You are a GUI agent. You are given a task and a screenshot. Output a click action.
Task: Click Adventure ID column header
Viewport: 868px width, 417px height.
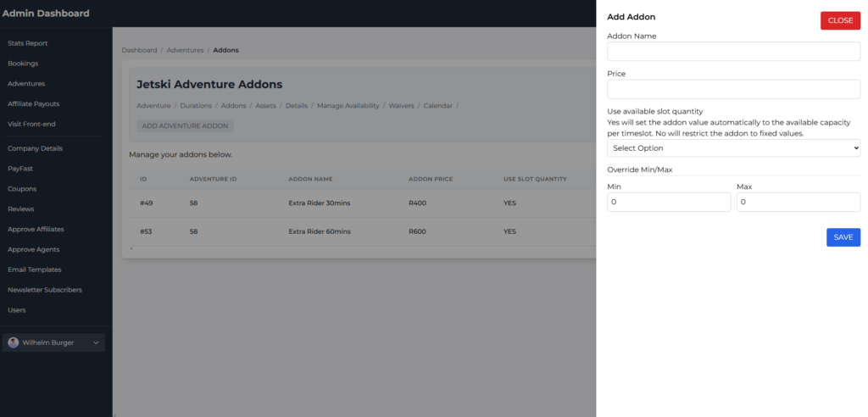[x=211, y=180]
